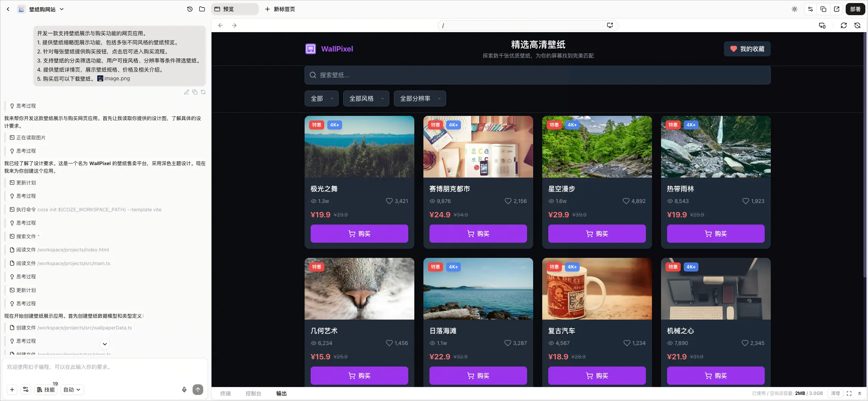Expand bottom panel with double-chevron icon

(x=860, y=393)
